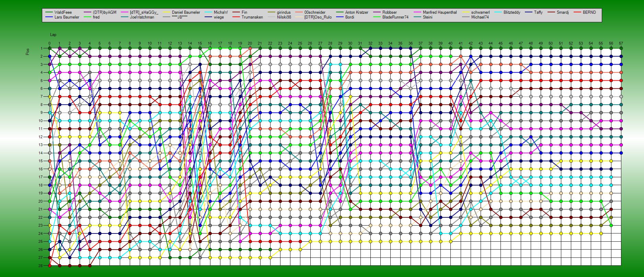
Task: Select Anton Kratzer in the legend
Action: [x=357, y=12]
